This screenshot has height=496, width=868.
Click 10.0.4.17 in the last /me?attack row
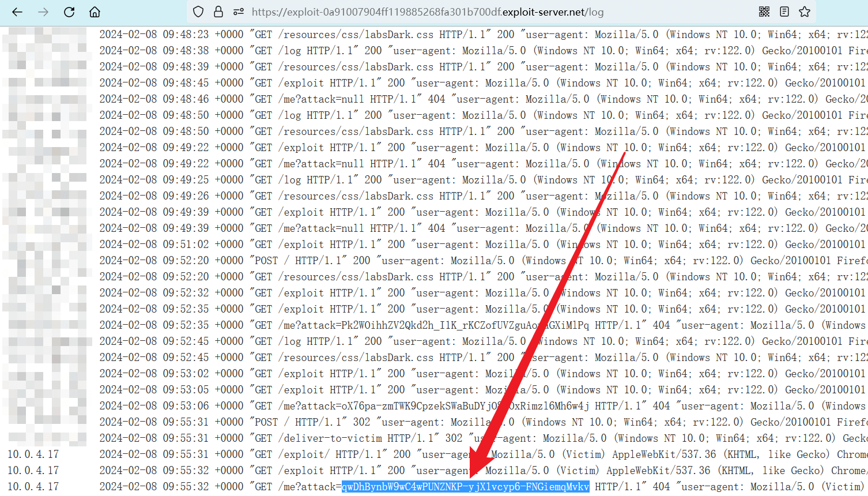[x=33, y=487]
